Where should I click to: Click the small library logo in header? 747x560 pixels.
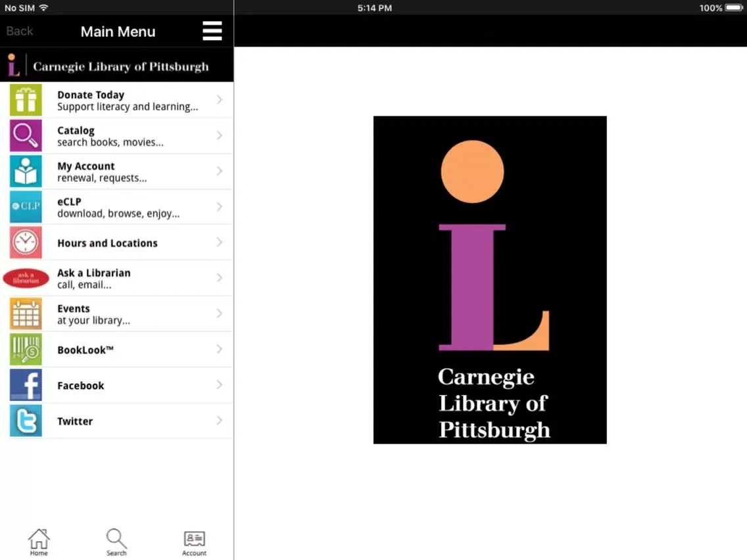tap(13, 65)
